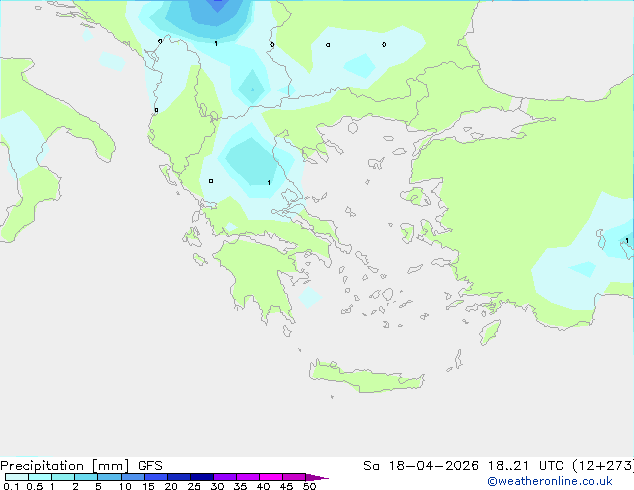Screen dimensions: 634x490
Task: Select the 30–35 mm purple legend swatch
Action: (x=225, y=477)
